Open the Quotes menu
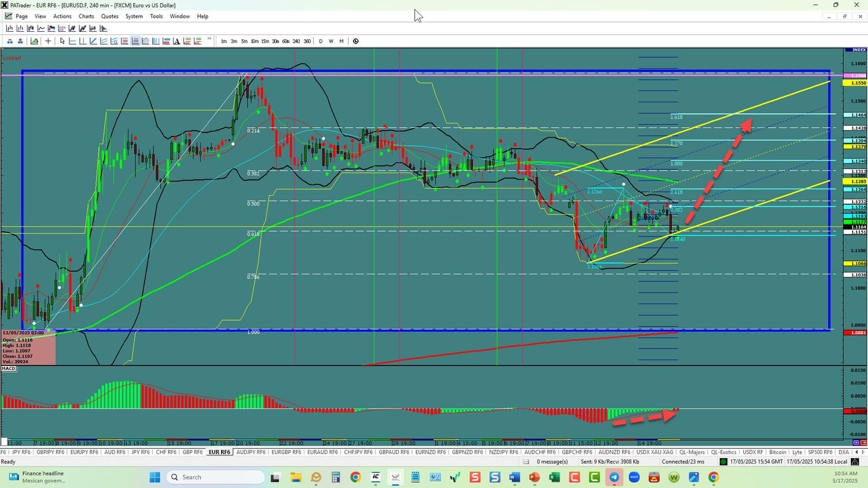The width and height of the screenshot is (868, 488). (x=109, y=16)
